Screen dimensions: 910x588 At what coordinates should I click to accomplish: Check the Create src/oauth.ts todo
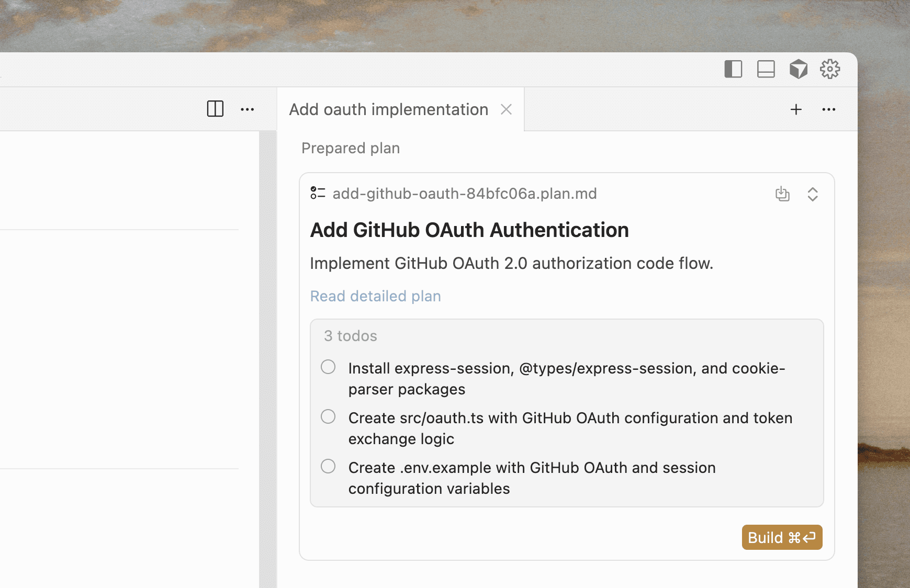[x=328, y=417]
